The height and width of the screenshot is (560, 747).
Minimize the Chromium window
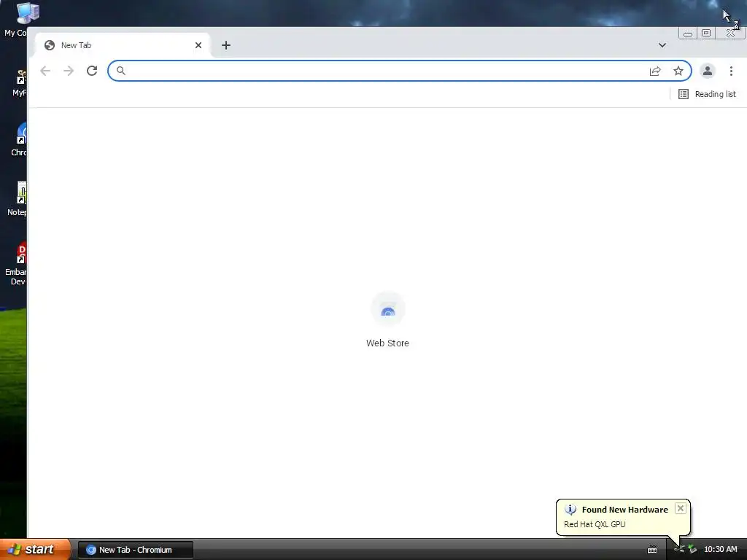tap(688, 34)
